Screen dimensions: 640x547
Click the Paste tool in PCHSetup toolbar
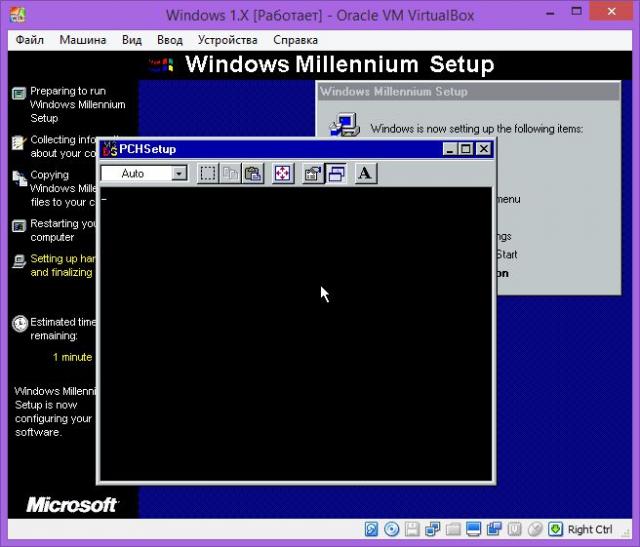coord(253,173)
